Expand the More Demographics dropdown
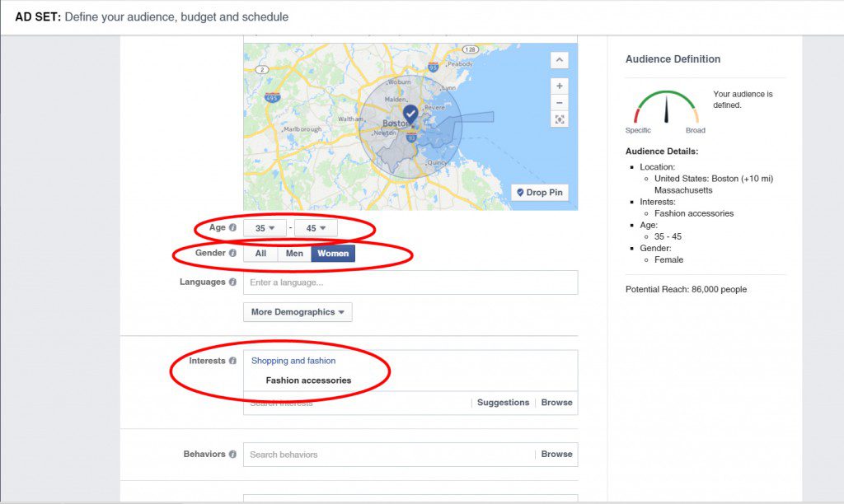 click(x=298, y=312)
